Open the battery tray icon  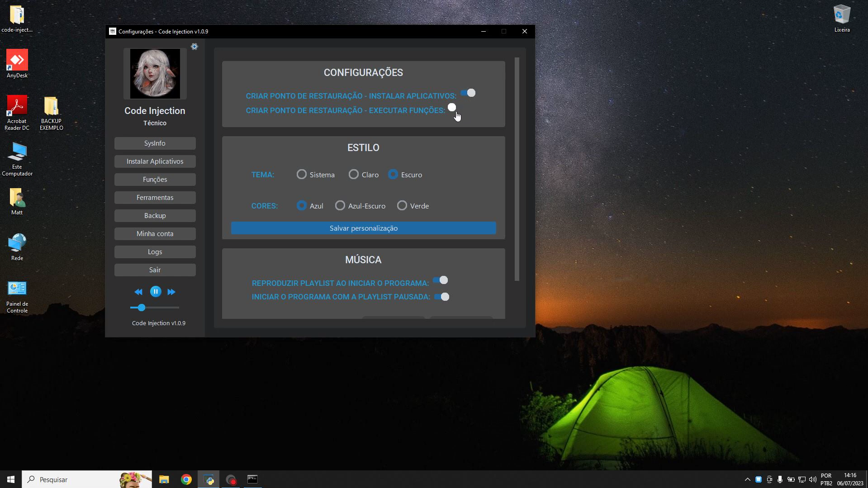[x=791, y=479]
